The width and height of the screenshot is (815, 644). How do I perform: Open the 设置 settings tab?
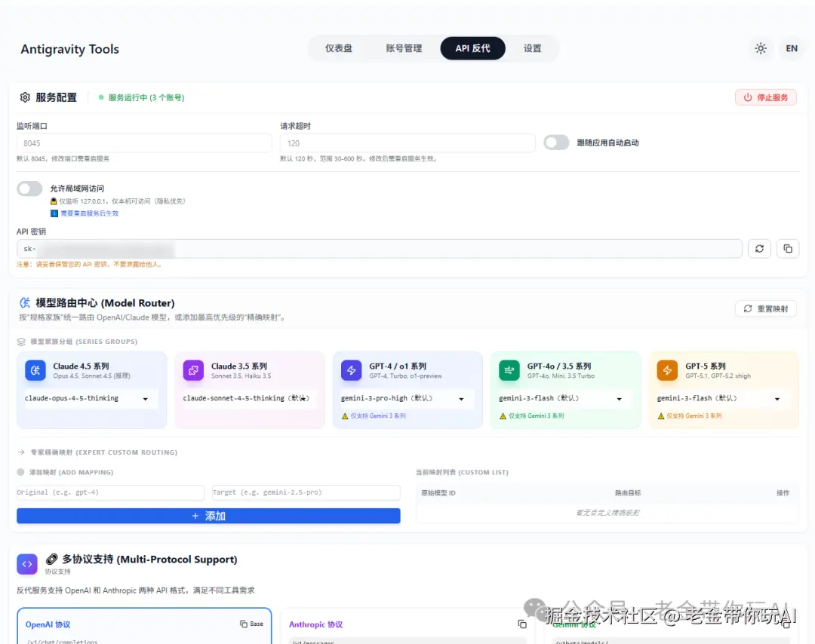click(532, 48)
